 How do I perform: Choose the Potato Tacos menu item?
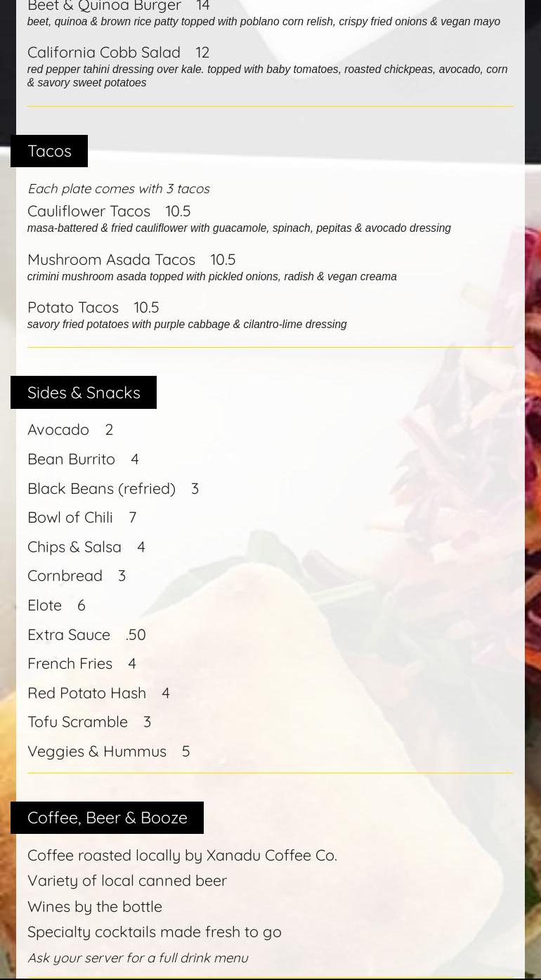[x=73, y=307]
